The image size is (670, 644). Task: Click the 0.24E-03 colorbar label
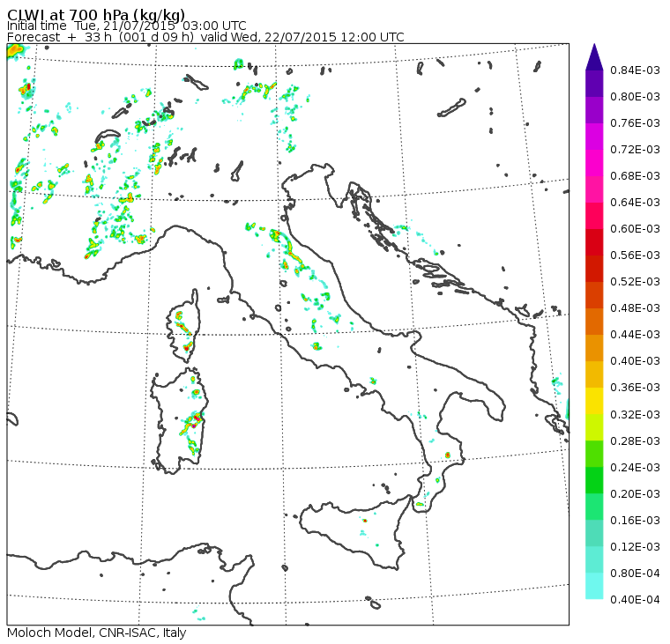[635, 468]
